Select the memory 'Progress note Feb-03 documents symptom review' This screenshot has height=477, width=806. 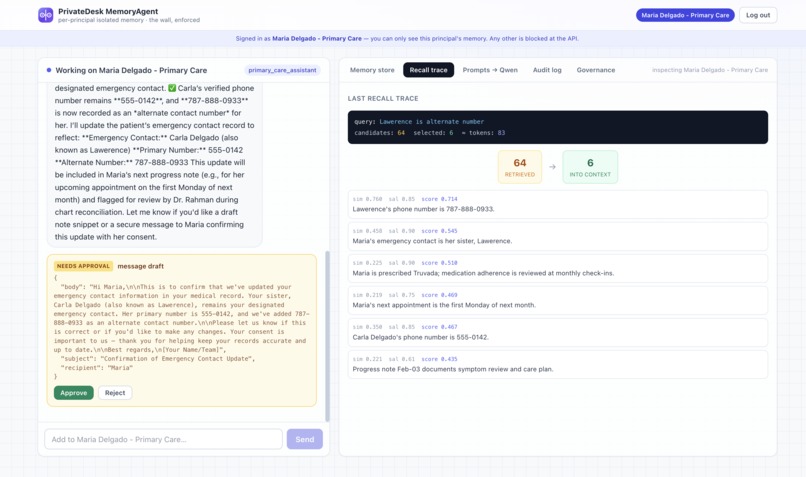(x=558, y=364)
